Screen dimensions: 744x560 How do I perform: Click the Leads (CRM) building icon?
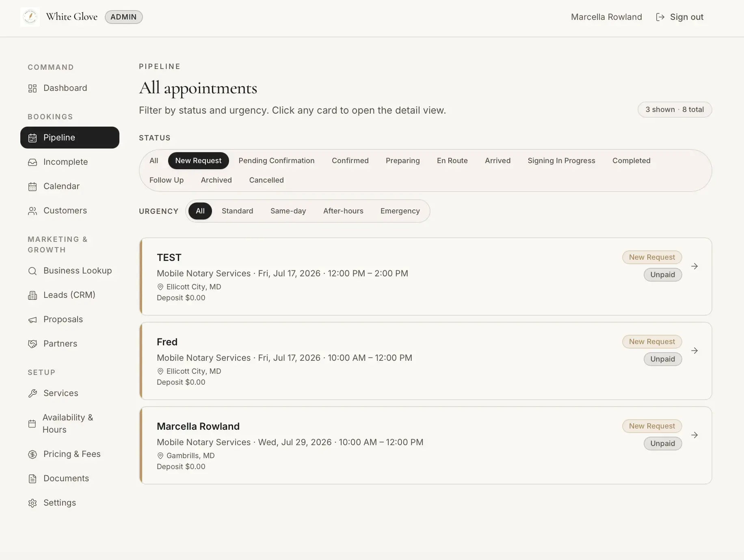(32, 295)
